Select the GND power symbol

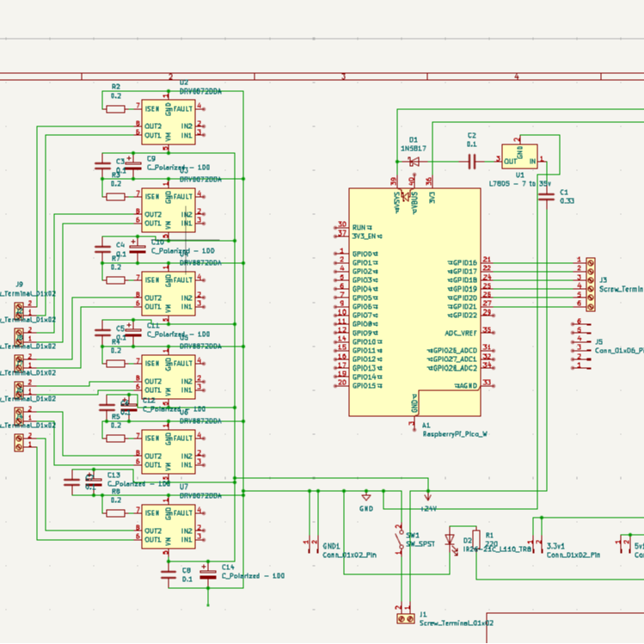pos(366,497)
